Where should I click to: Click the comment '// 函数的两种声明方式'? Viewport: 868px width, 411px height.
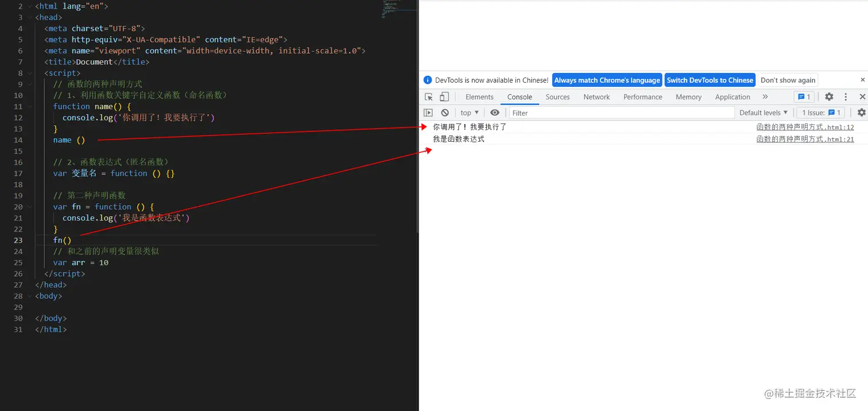[x=98, y=84]
